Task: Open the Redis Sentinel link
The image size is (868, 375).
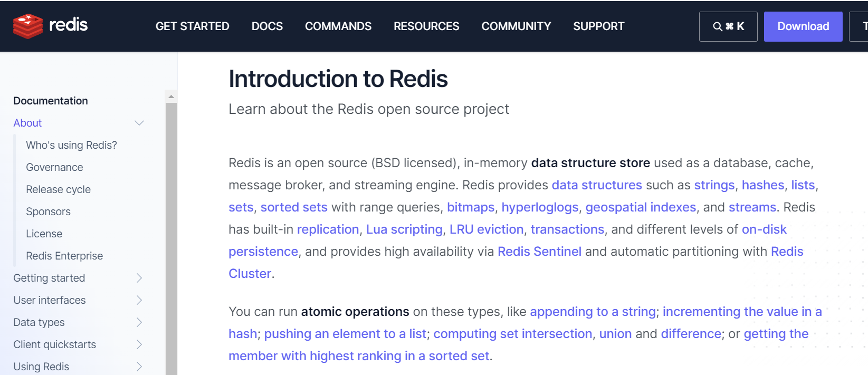Action: [x=539, y=252]
